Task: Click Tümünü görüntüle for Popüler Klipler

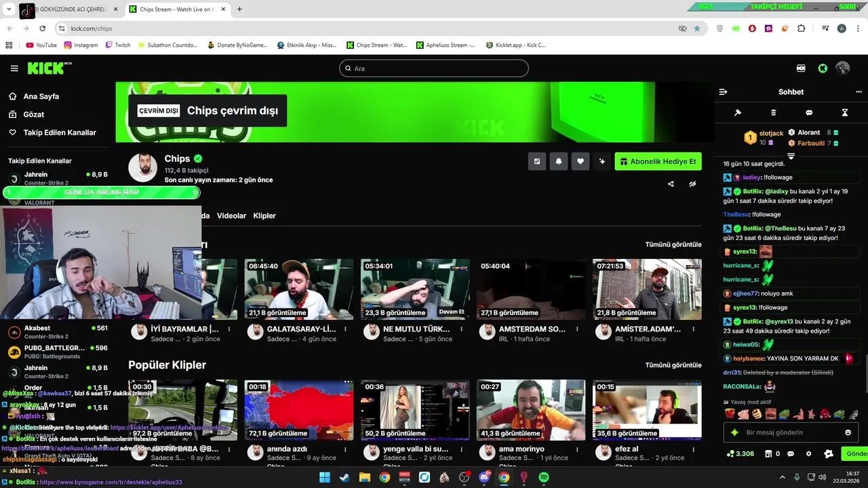Action: 673,365
